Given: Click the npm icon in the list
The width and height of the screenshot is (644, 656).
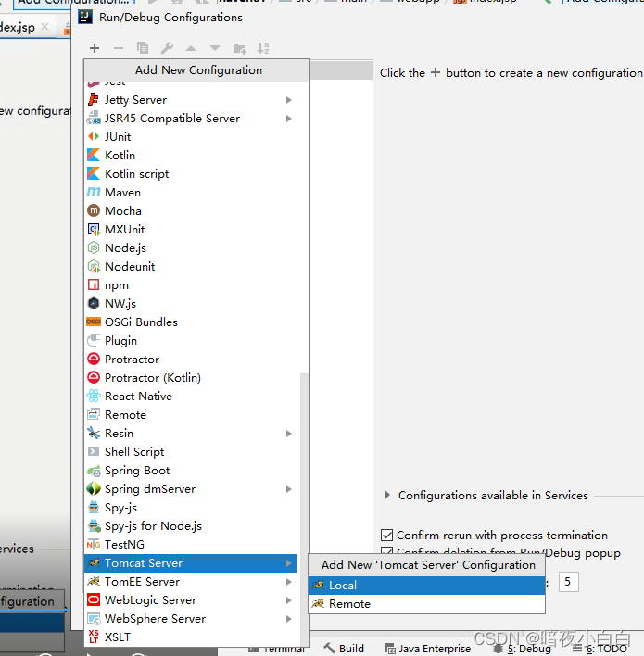Looking at the screenshot, I should tap(94, 284).
